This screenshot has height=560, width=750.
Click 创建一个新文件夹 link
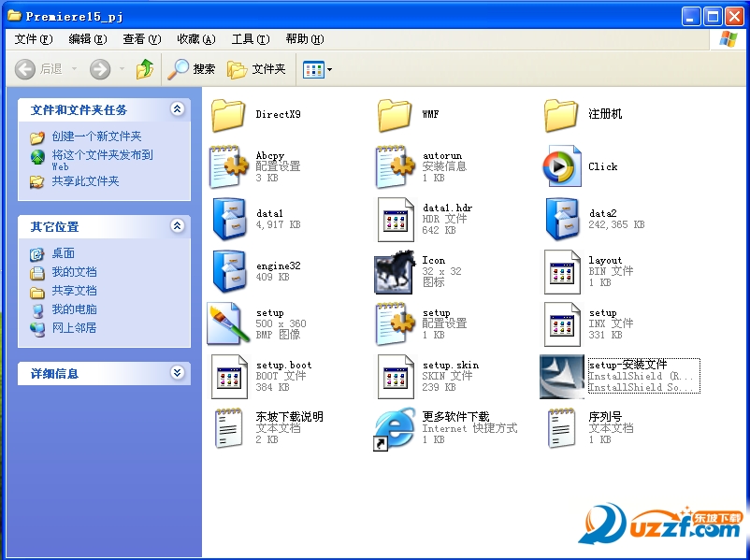(96, 136)
